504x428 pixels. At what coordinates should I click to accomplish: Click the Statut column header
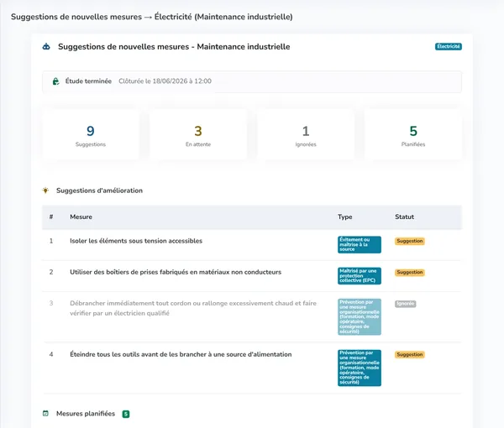[404, 217]
